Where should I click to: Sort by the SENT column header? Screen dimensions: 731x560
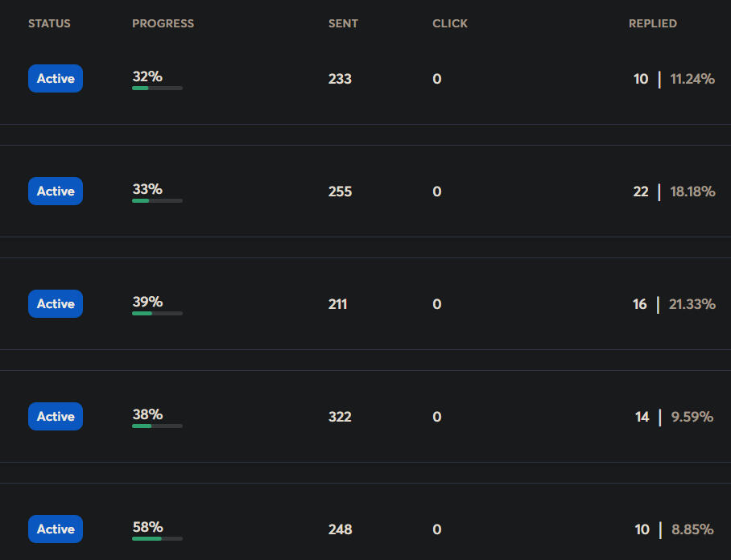click(343, 23)
